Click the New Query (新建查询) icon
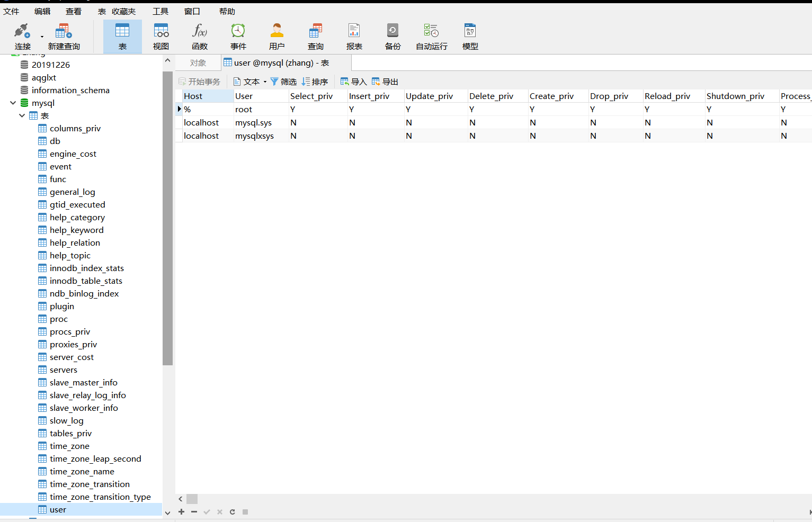Viewport: 812px width, 522px height. coord(64,36)
